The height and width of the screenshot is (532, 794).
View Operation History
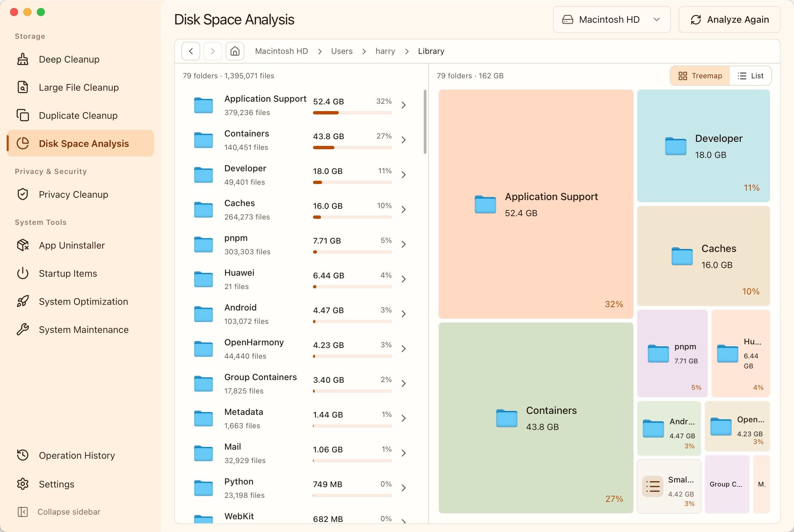click(x=80, y=455)
